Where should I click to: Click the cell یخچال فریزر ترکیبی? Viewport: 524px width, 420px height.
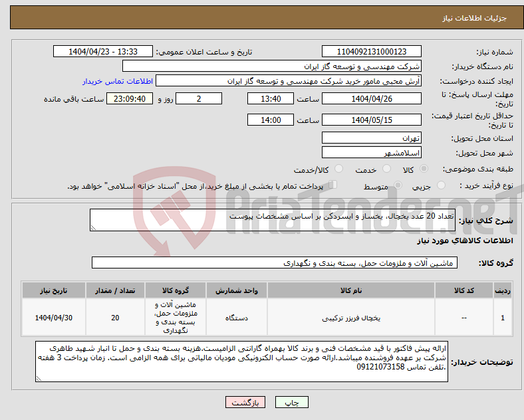click(x=351, y=318)
